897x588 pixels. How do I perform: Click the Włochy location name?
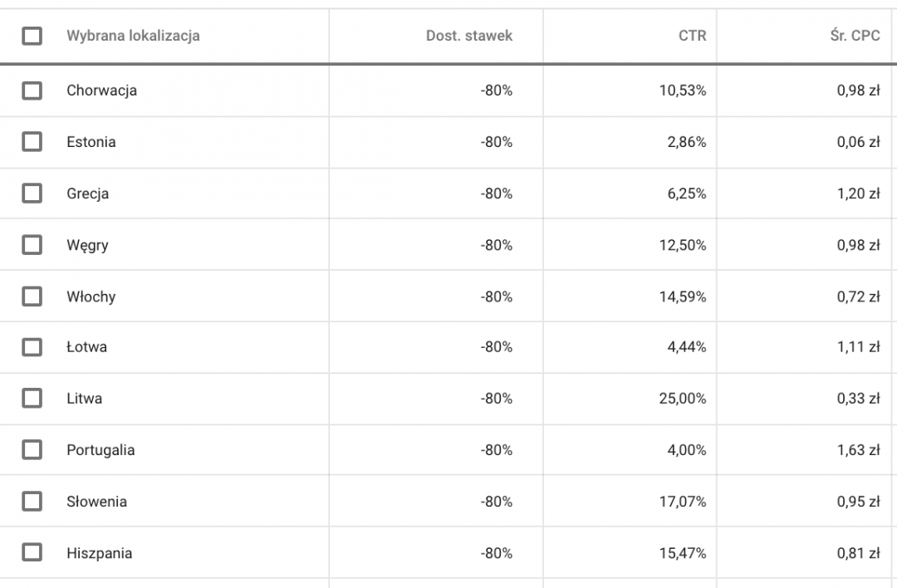pos(91,296)
